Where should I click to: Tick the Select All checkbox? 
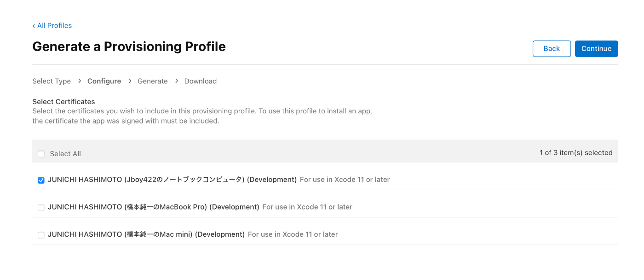point(41,154)
